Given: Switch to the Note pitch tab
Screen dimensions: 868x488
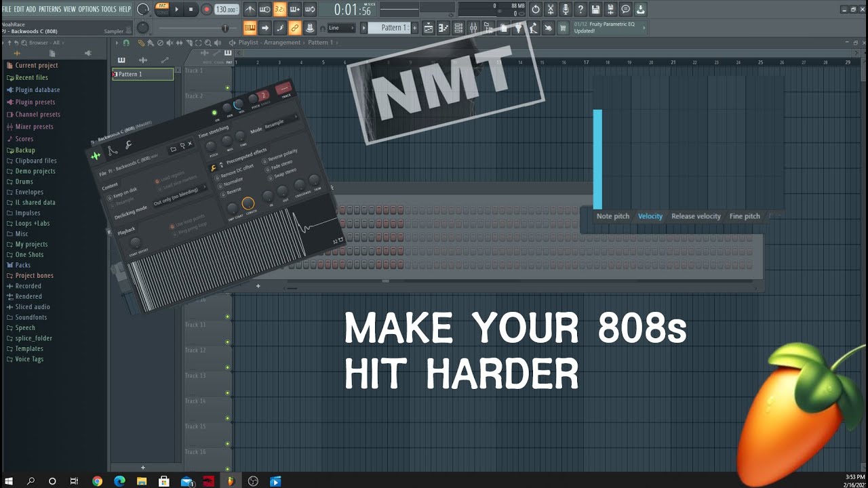Looking at the screenshot, I should tap(613, 216).
